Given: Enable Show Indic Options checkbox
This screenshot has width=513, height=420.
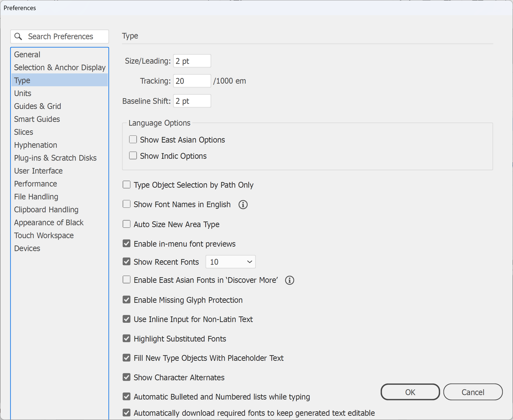Looking at the screenshot, I should pyautogui.click(x=133, y=156).
